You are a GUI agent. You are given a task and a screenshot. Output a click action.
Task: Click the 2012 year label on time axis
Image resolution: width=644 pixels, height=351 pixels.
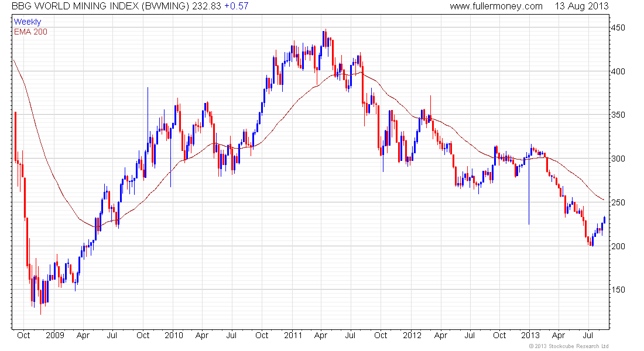[412, 335]
